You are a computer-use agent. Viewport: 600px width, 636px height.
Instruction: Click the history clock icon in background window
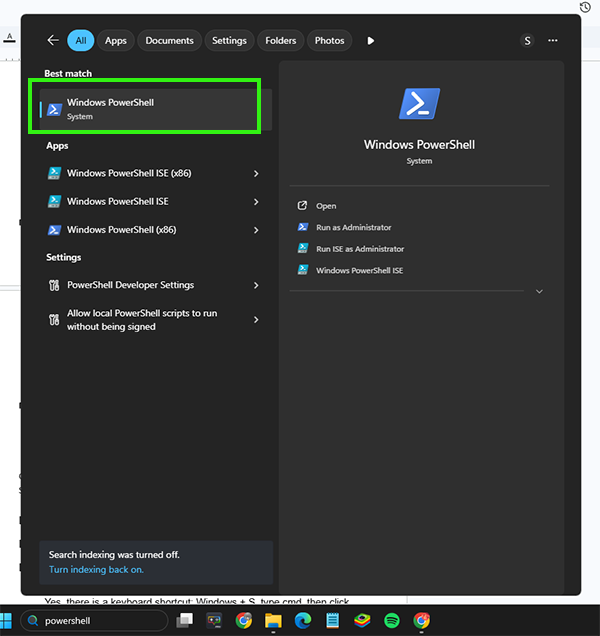click(585, 7)
